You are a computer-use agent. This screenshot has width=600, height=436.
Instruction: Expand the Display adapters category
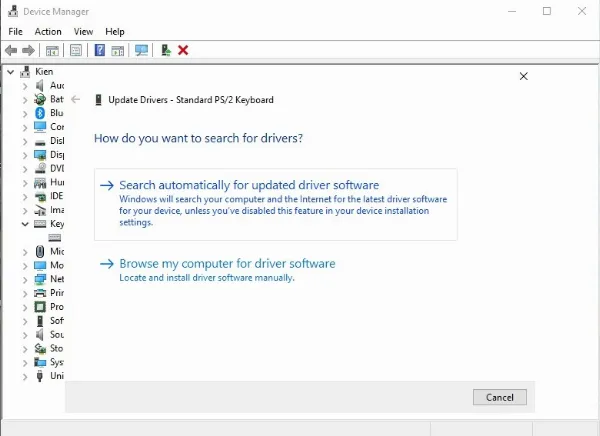click(25, 155)
